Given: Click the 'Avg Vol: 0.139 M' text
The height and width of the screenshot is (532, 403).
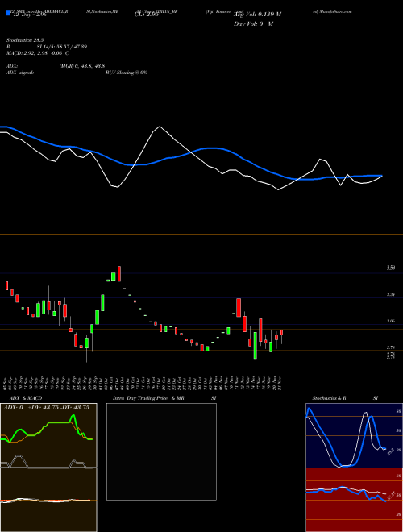Looking at the screenshot, I should tap(257, 15).
